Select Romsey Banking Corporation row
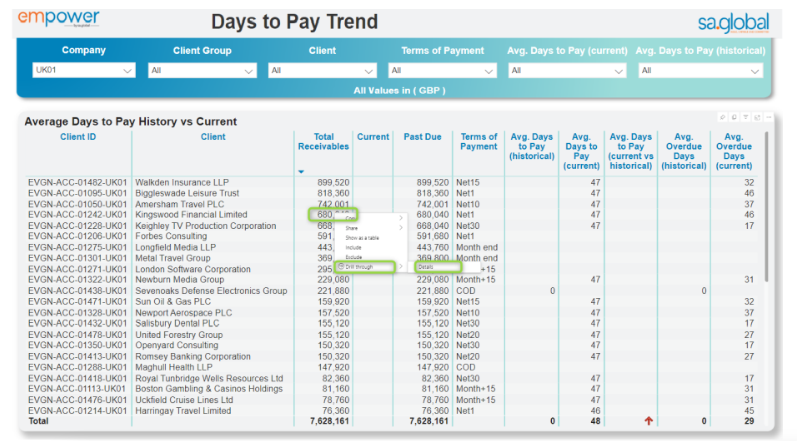Viewport: 797px width, 441px height. point(193,357)
